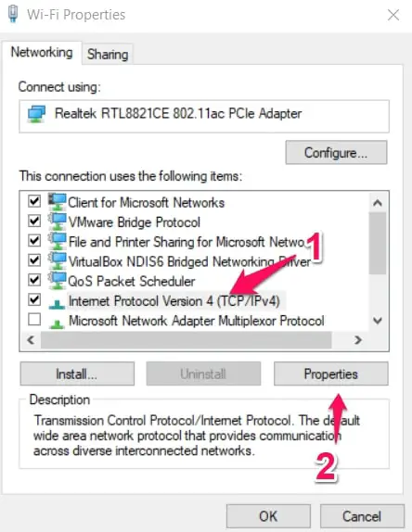
Task: Click the vertical scrollbar thumb in items list
Action: coord(378,243)
